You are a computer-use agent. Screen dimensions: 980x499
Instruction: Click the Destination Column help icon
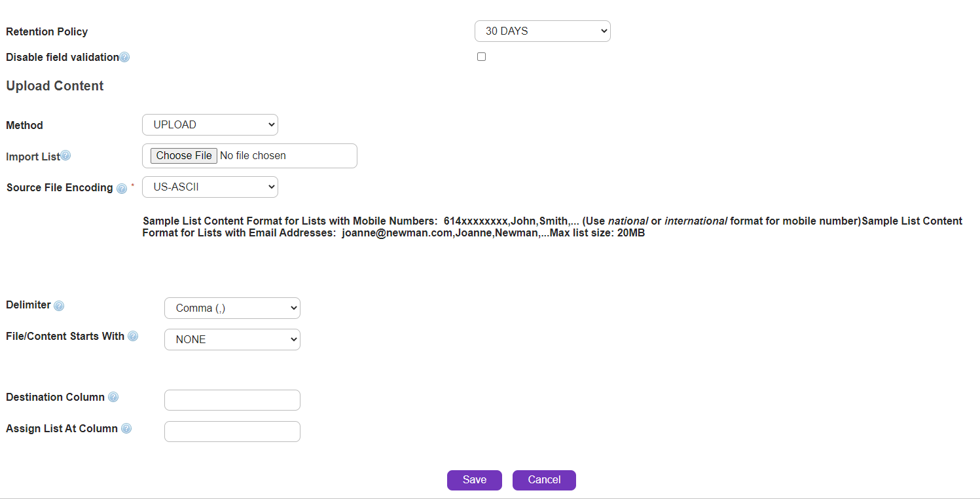113,397
